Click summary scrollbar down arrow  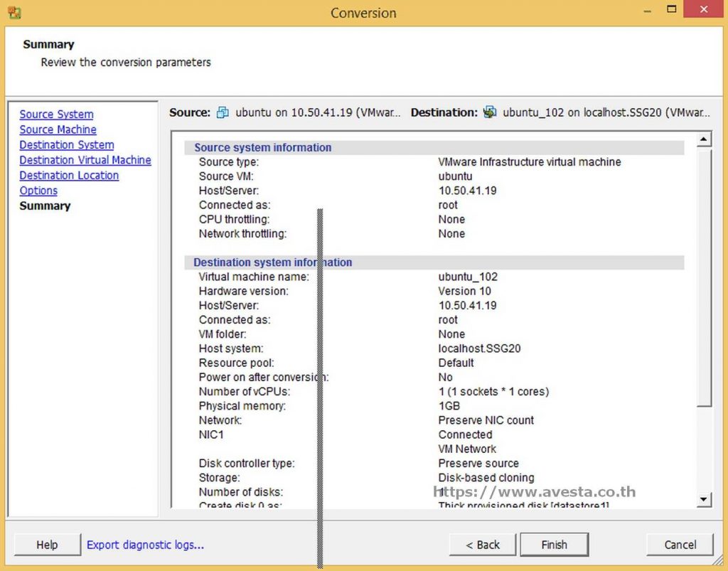[x=704, y=499]
